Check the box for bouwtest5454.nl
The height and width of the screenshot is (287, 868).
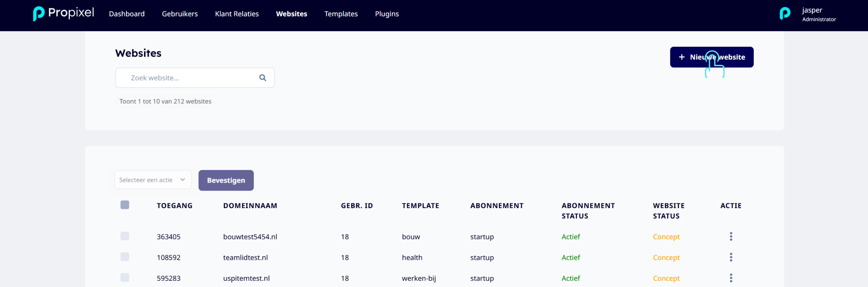(125, 236)
